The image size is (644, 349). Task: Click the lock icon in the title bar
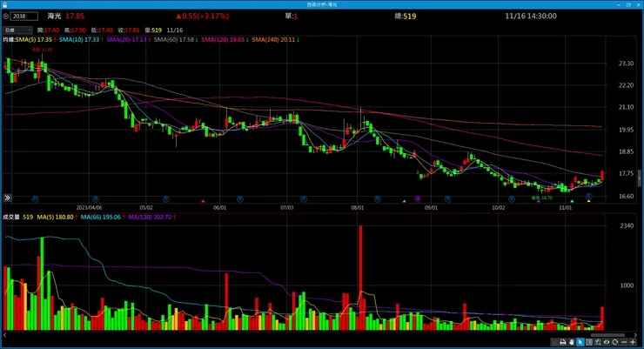(x=4, y=4)
